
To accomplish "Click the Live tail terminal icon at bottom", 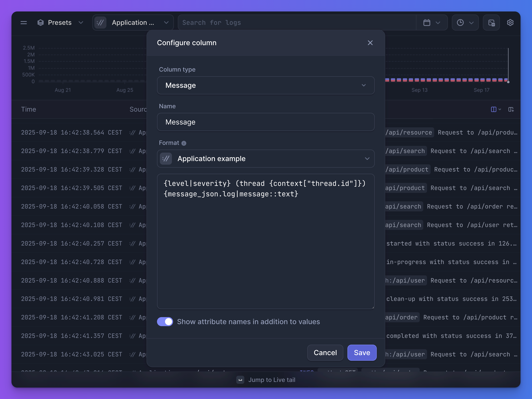I will pyautogui.click(x=240, y=380).
